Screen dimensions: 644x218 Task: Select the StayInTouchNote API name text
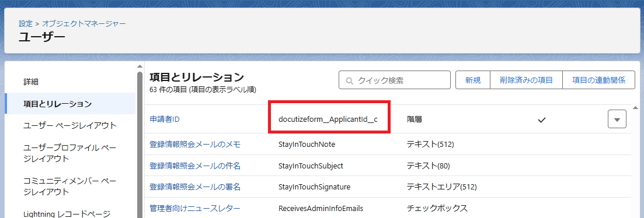click(x=307, y=144)
